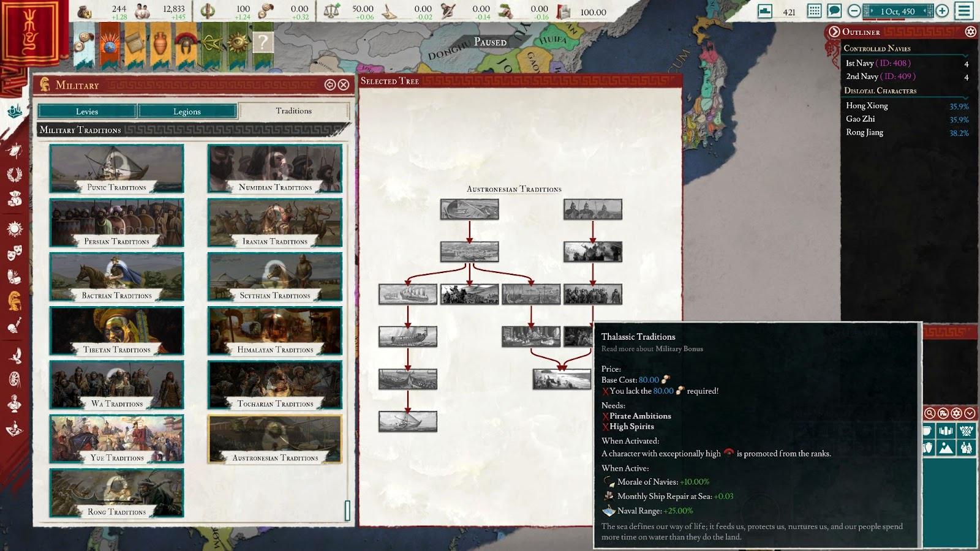The height and width of the screenshot is (551, 980).
Task: Select the Punic Traditions card
Action: (x=116, y=169)
